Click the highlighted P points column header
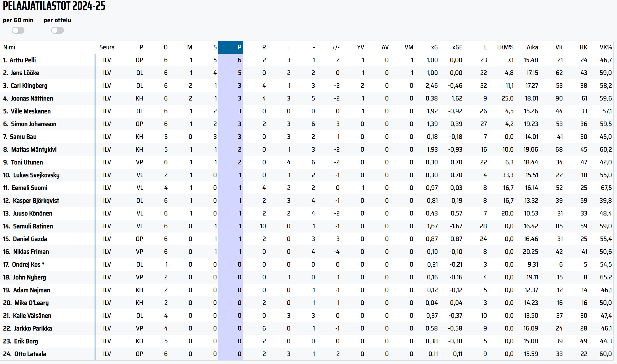 (x=239, y=47)
